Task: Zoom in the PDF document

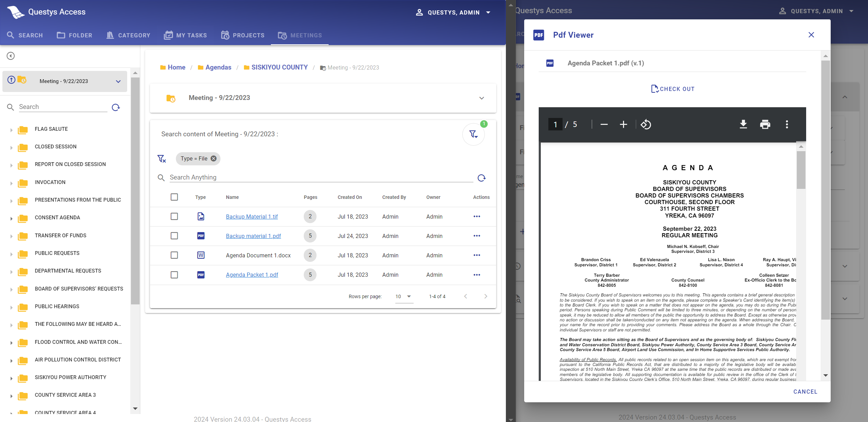Action: click(x=623, y=125)
